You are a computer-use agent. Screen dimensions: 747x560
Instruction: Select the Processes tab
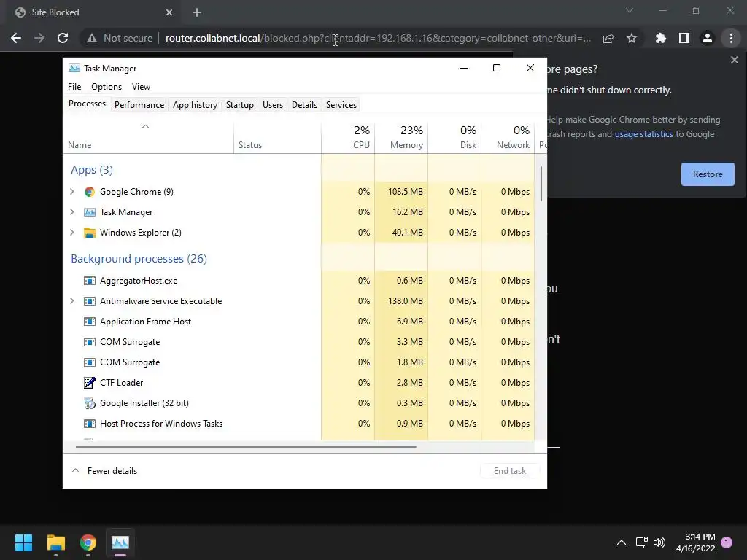pos(88,104)
